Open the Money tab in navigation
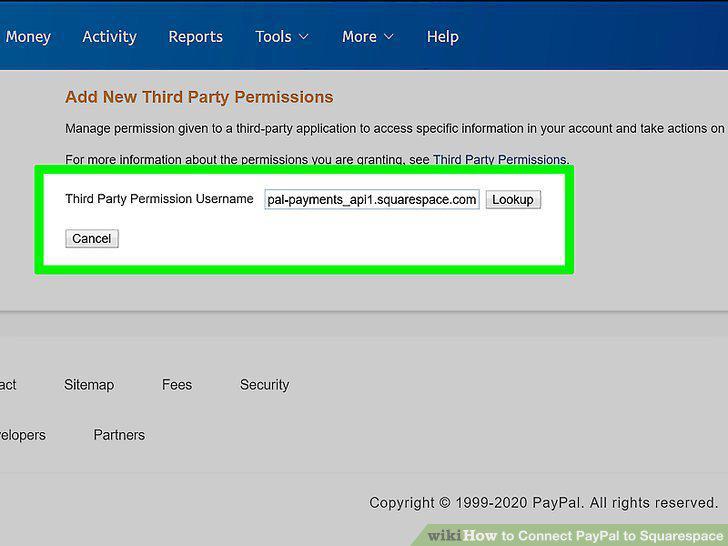This screenshot has width=728, height=546. [28, 37]
